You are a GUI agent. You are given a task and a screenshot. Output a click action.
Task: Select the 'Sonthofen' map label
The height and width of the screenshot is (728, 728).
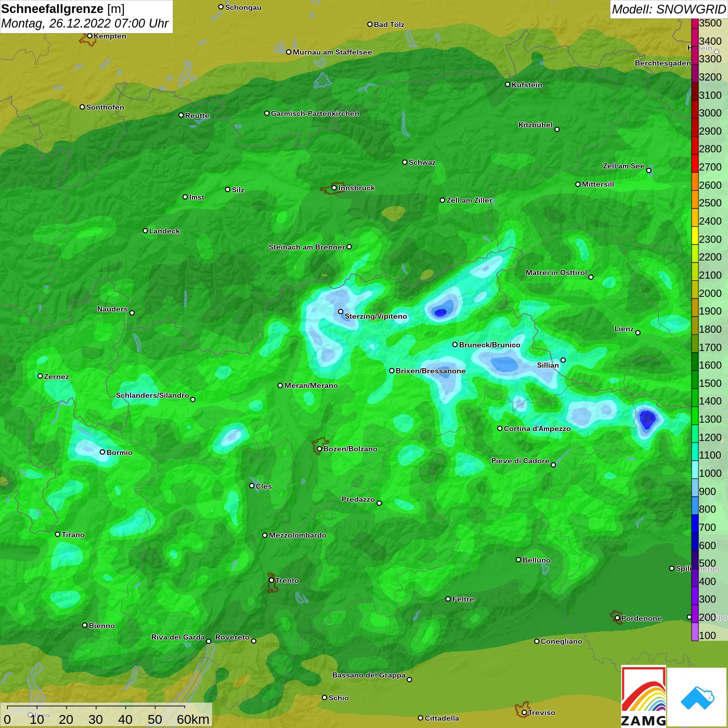click(105, 107)
